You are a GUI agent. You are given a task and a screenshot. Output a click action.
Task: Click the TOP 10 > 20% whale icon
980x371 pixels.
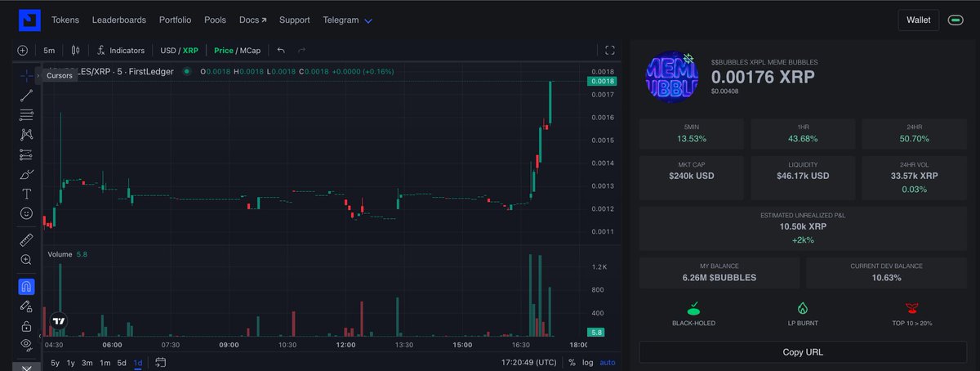911,308
